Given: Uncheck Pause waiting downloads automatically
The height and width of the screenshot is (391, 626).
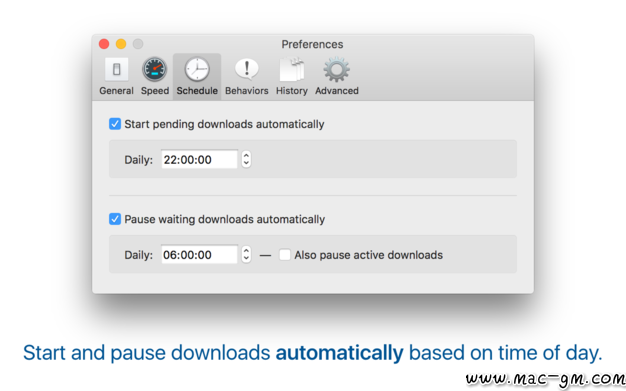Looking at the screenshot, I should [x=115, y=219].
